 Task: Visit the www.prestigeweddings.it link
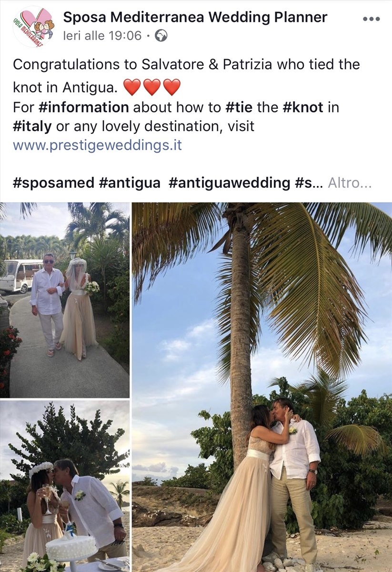click(x=98, y=145)
